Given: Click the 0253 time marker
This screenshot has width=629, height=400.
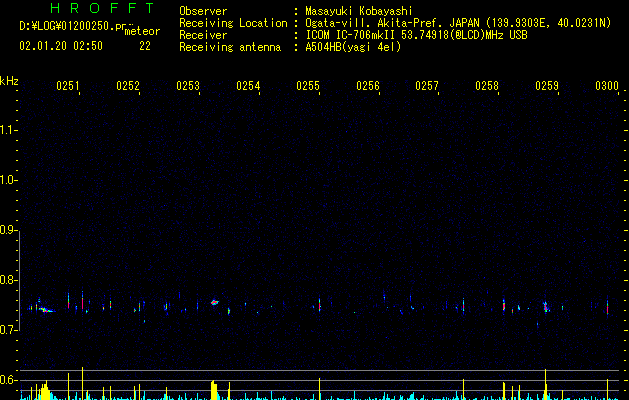Looking at the screenshot, I should (x=188, y=86).
